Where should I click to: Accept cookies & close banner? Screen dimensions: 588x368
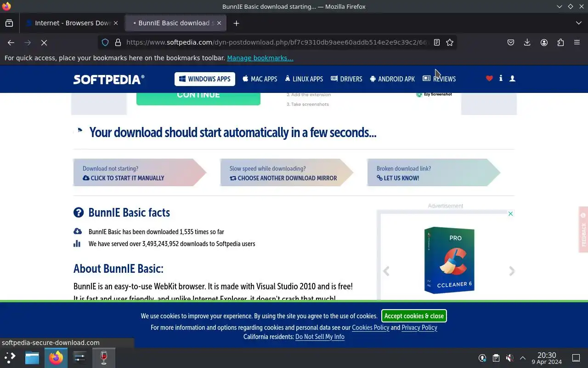(x=414, y=316)
